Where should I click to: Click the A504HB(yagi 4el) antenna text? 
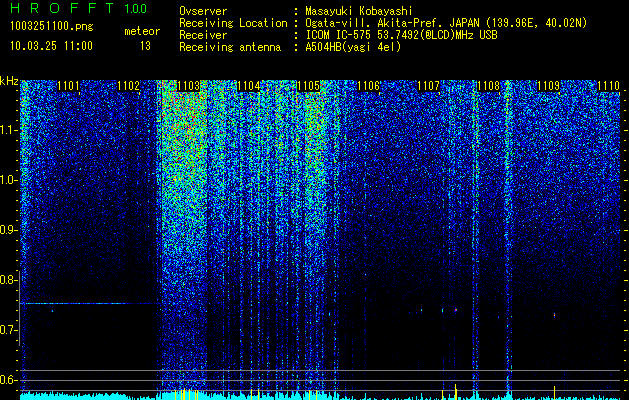point(353,47)
